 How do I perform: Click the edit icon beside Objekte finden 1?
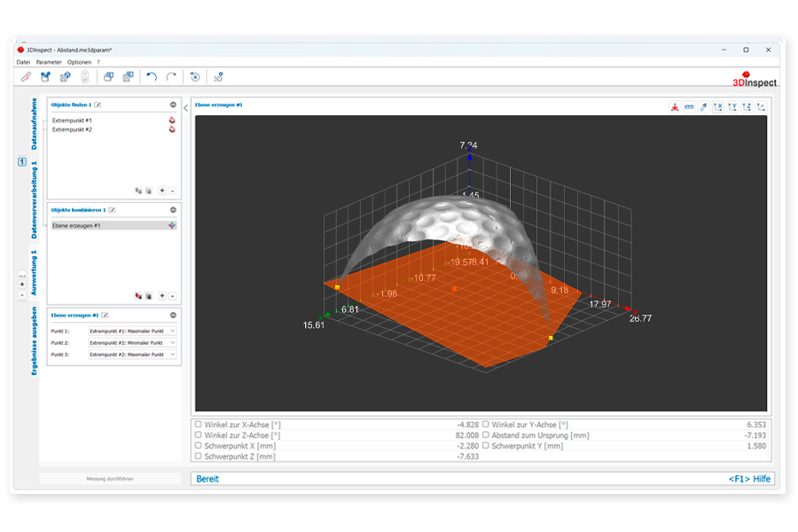coord(98,105)
